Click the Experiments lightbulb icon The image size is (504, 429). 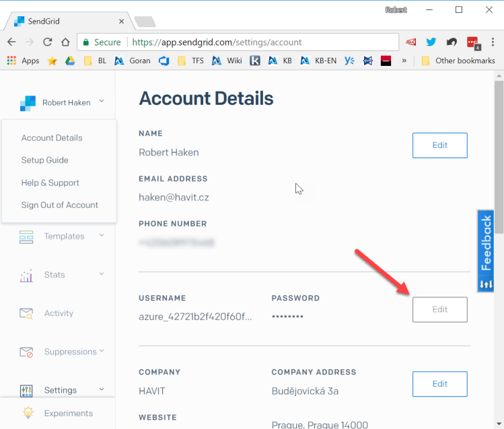coord(28,413)
